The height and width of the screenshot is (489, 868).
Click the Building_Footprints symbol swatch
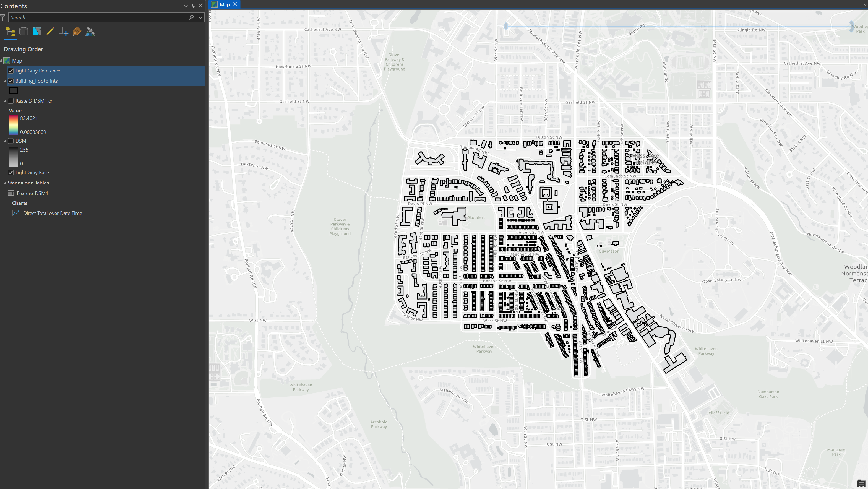14,91
